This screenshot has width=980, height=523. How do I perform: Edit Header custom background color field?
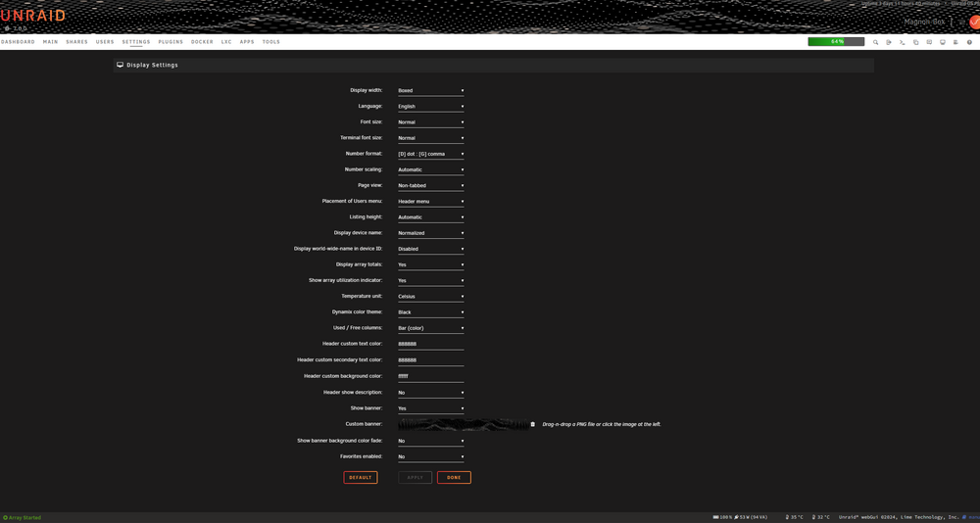coord(430,377)
